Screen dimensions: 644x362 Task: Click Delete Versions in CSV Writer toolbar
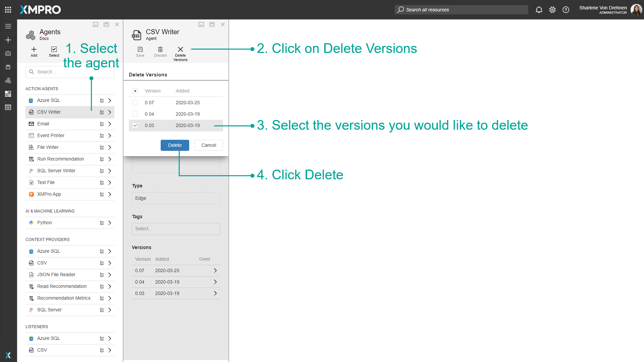click(180, 54)
